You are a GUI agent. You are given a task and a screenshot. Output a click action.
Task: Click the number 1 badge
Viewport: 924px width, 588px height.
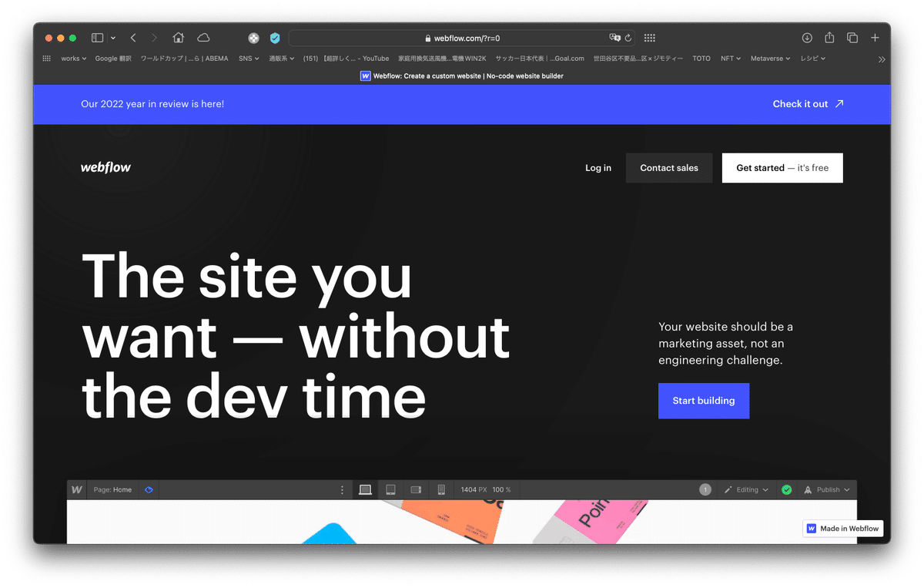tap(705, 489)
